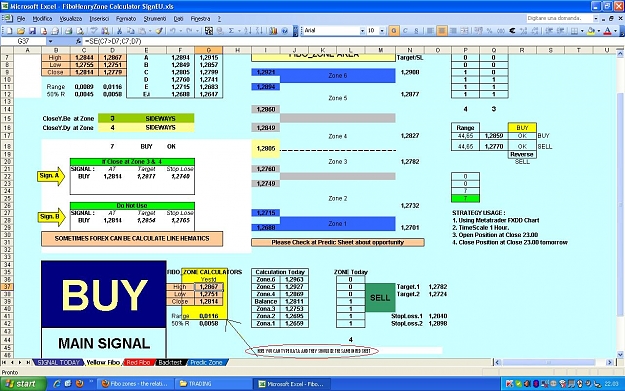Undo the last action

pos(173,31)
